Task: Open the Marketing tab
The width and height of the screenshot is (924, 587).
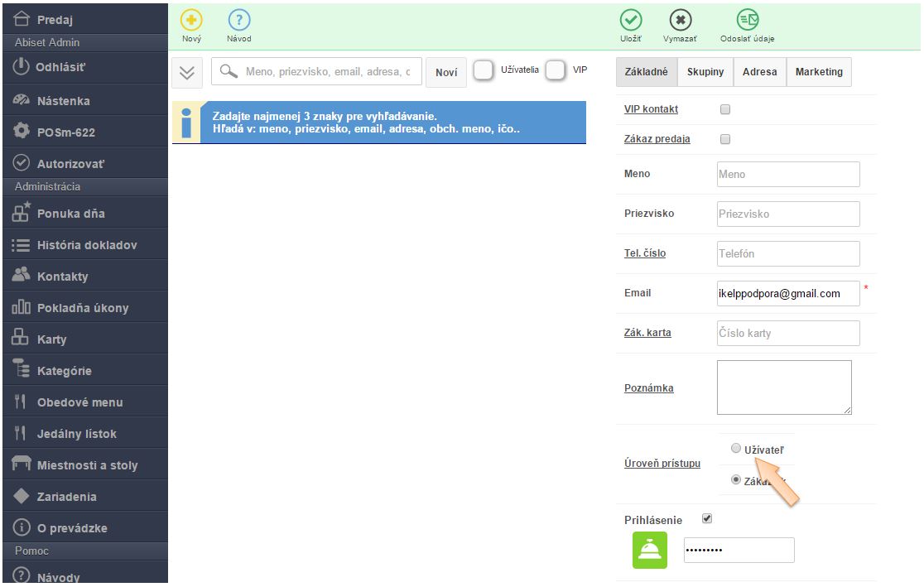Action: point(819,72)
